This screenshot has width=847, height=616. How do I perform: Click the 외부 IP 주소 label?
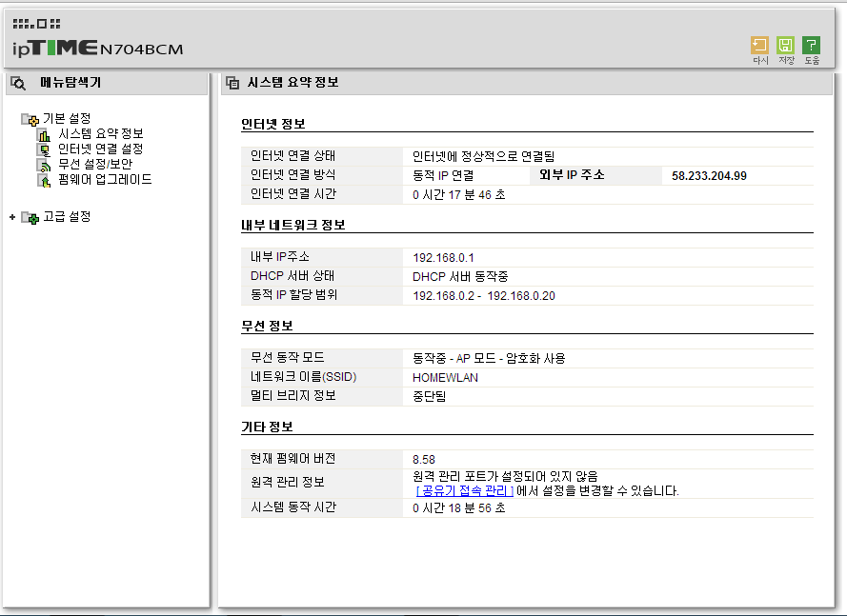572,175
